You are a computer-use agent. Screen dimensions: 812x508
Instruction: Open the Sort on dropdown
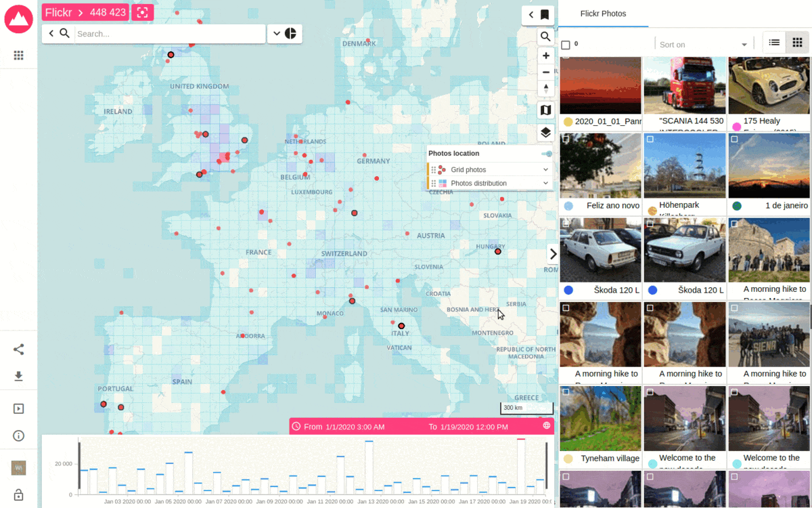[704, 45]
